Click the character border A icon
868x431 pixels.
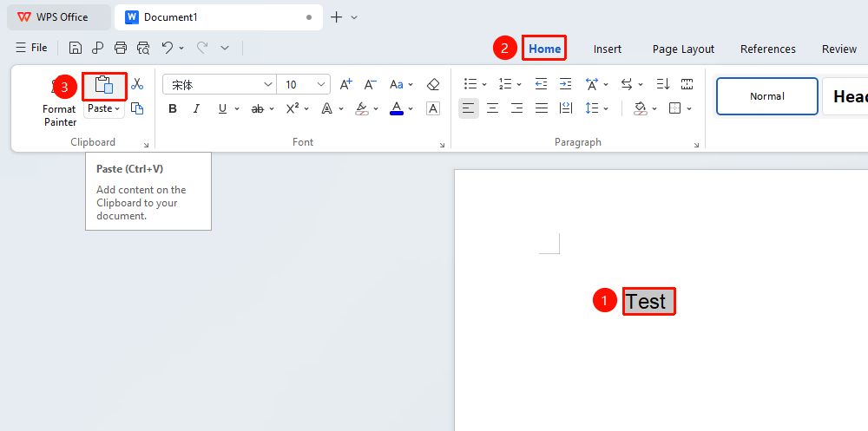click(x=433, y=108)
